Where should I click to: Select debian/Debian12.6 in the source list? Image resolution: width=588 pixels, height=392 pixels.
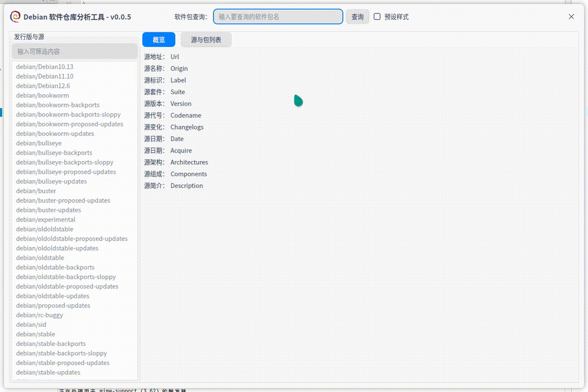75,86
